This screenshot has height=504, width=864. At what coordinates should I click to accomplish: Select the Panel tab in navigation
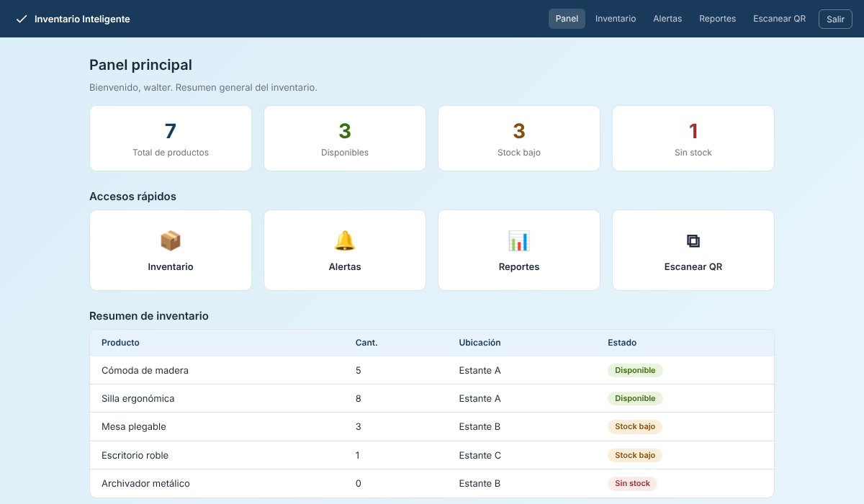click(567, 19)
